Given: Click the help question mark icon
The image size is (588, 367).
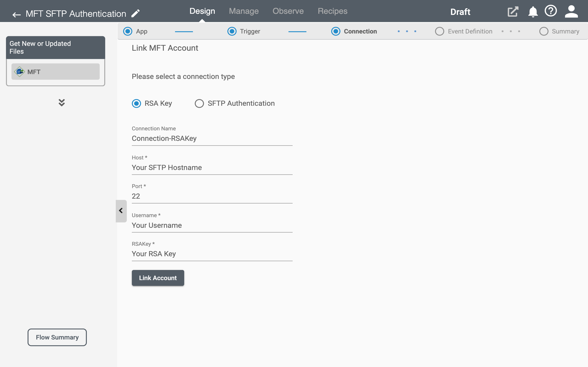Looking at the screenshot, I should pyautogui.click(x=551, y=11).
